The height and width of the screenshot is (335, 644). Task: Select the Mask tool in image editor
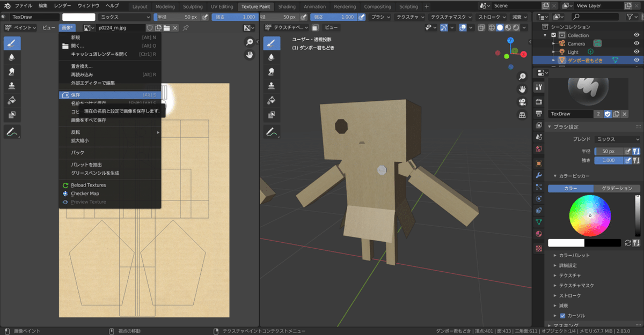12,115
